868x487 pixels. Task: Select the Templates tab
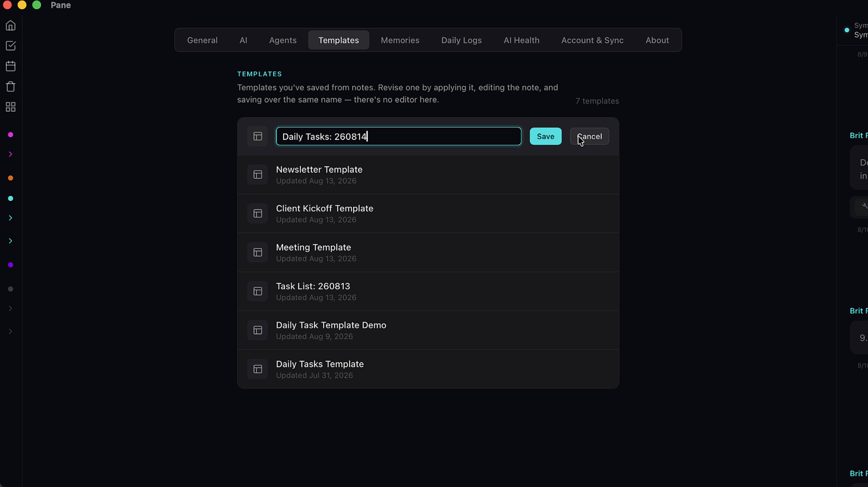339,40
